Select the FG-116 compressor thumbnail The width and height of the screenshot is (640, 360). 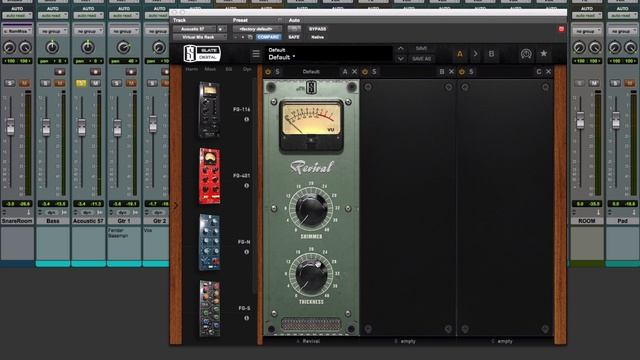click(209, 110)
